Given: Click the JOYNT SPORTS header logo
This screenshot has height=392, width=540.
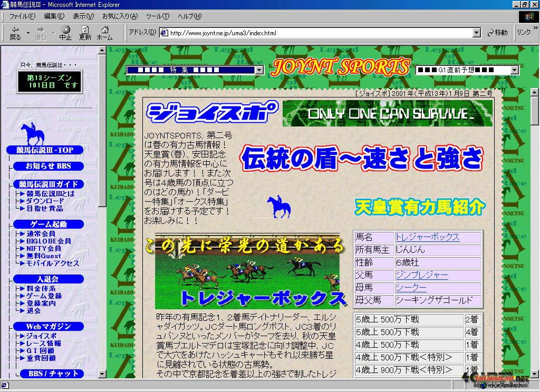Looking at the screenshot, I should 340,66.
